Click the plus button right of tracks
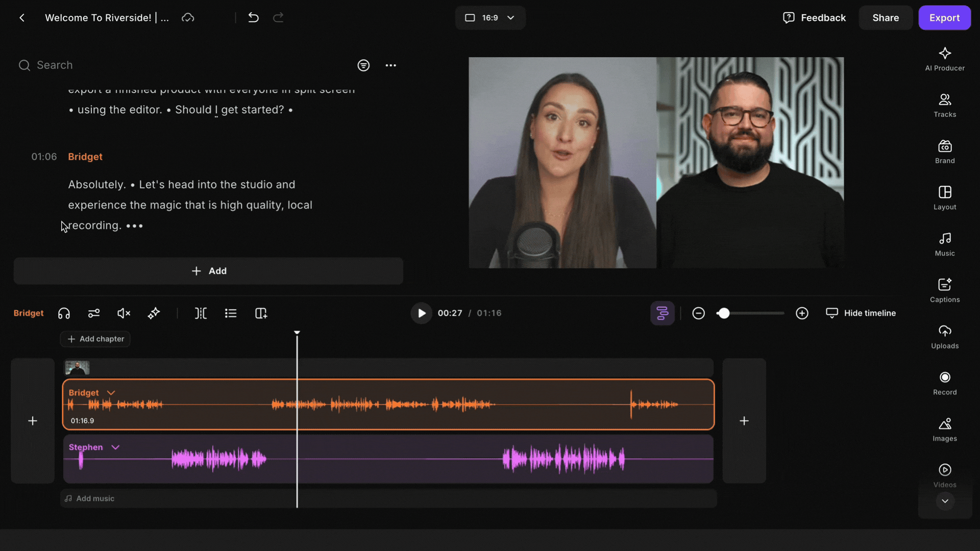The width and height of the screenshot is (980, 551). click(x=744, y=421)
